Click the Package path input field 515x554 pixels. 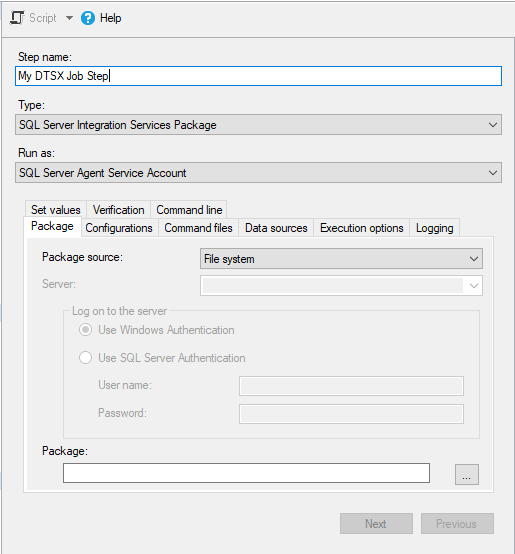[246, 473]
